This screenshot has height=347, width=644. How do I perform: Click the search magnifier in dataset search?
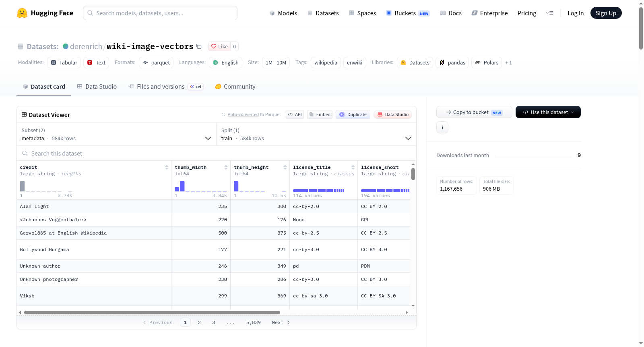pos(25,154)
